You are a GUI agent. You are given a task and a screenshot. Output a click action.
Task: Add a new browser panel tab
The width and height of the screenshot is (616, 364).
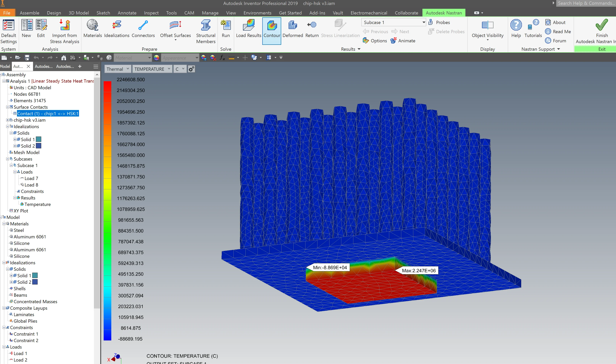[80, 66]
